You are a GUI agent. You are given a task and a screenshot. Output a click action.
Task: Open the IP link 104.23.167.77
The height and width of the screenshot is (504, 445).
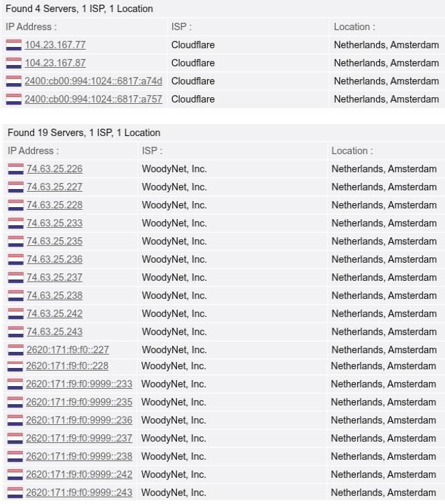coord(55,45)
